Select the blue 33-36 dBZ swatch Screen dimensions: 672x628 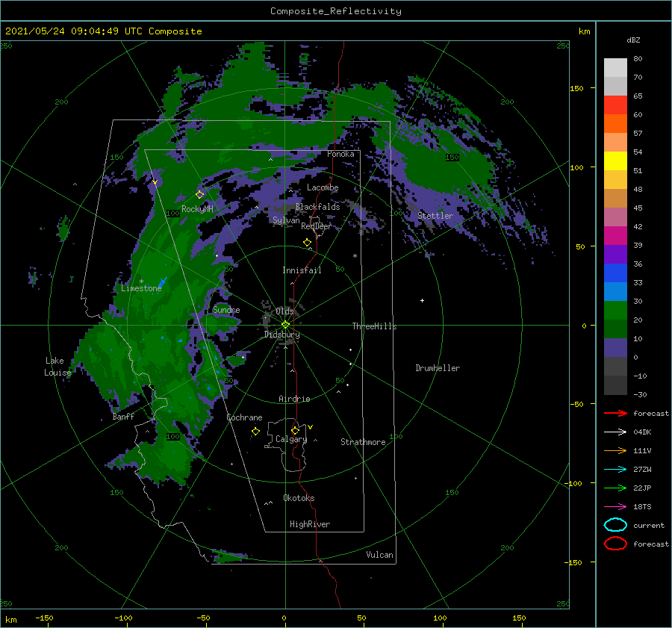[615, 273]
